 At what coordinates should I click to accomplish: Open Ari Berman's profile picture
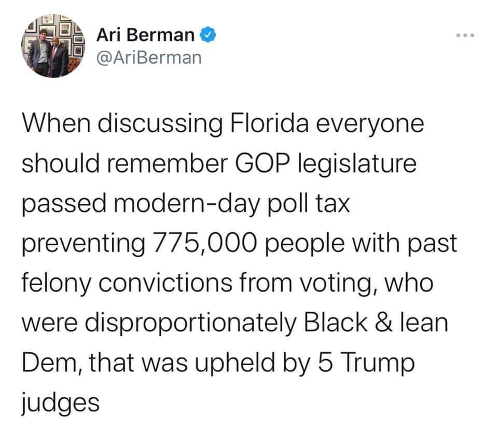pos(53,46)
